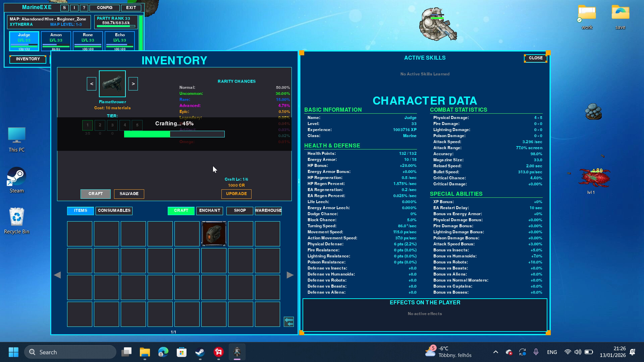Select the next weapon arrow beside the Flamethrower

pyautogui.click(x=133, y=83)
